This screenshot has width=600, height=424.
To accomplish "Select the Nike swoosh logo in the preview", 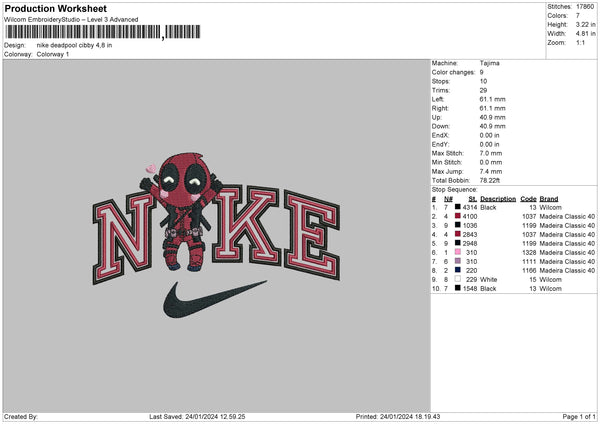I will [x=215, y=299].
